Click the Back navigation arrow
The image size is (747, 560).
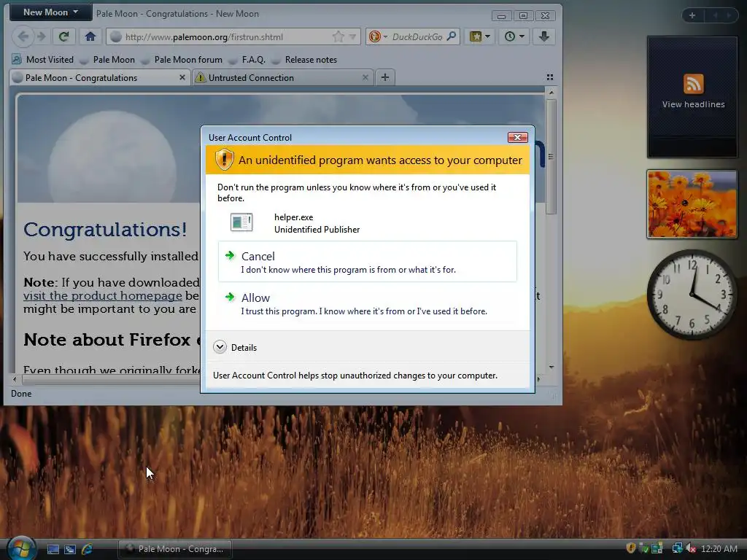click(x=23, y=36)
